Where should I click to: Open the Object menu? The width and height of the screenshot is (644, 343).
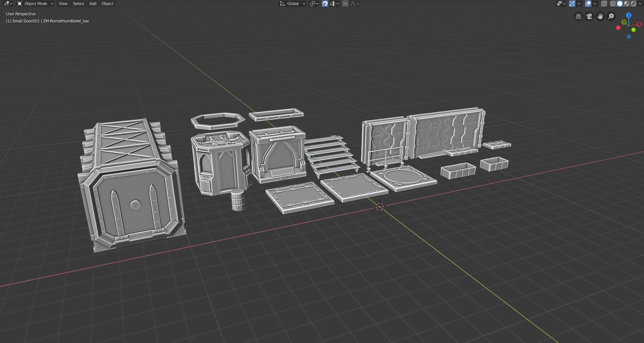point(107,4)
